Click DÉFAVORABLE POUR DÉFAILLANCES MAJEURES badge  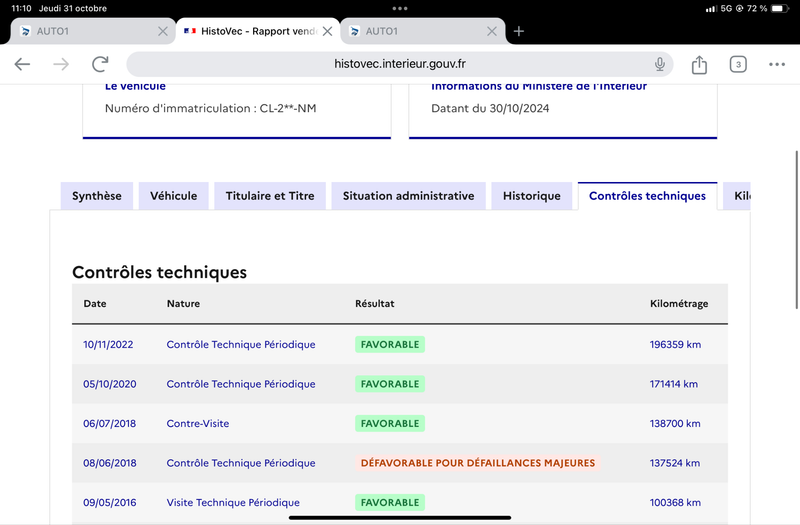tap(478, 463)
